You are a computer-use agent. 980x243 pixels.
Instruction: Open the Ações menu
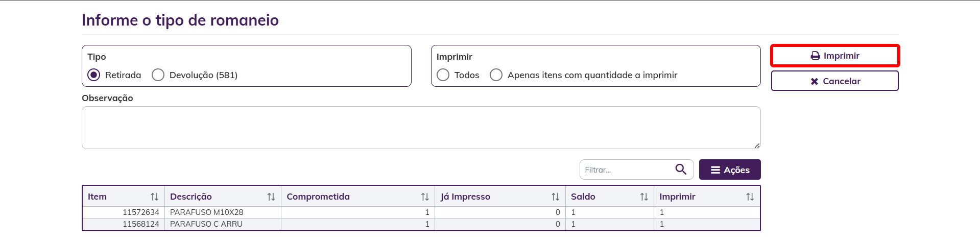[730, 169]
